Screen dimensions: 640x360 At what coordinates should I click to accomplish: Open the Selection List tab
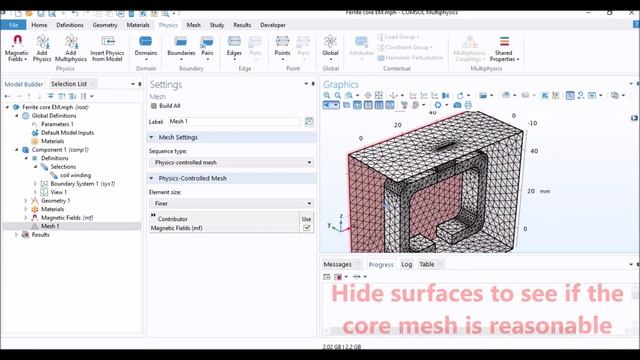69,84
